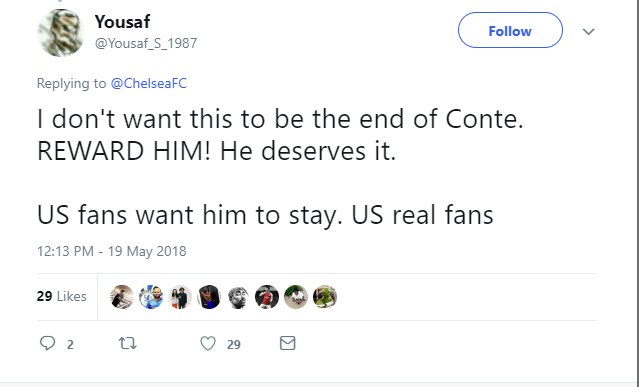Open the @Yousaf_S_1987 handle
The image size is (639, 387).
click(x=146, y=43)
